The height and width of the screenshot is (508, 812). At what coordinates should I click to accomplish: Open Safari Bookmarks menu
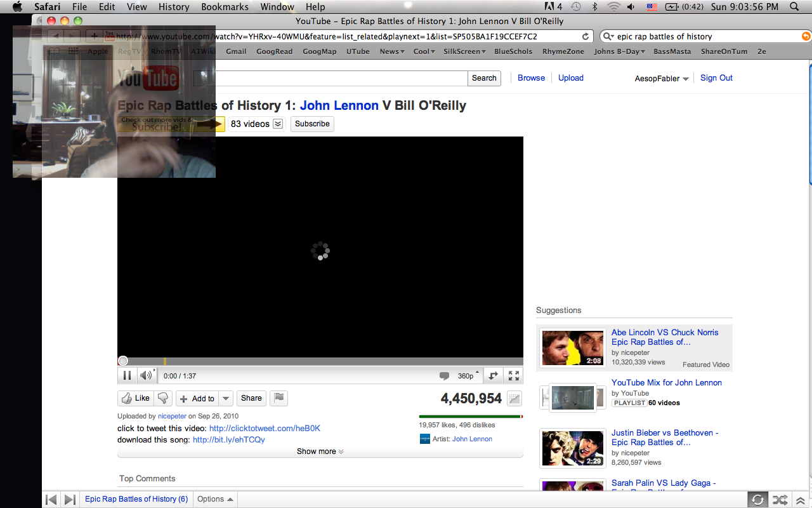click(225, 7)
